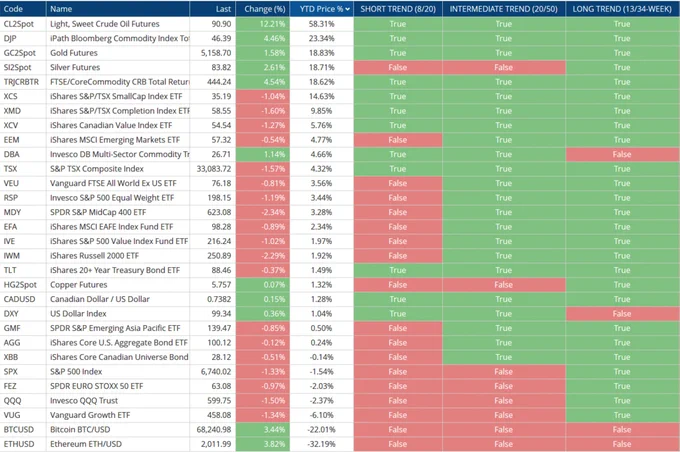680x452 pixels.
Task: Click the 12.21% change cell
Action: (x=263, y=24)
